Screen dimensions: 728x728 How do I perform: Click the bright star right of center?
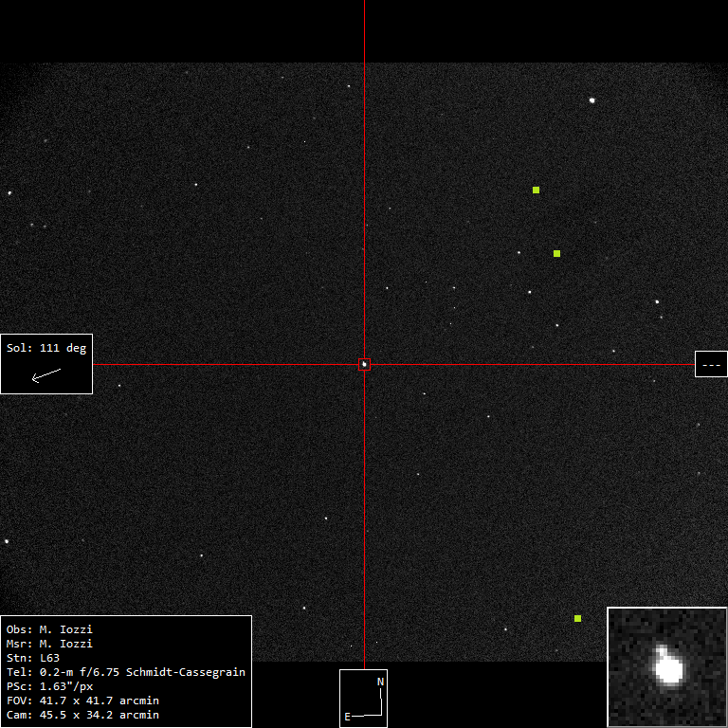click(657, 302)
